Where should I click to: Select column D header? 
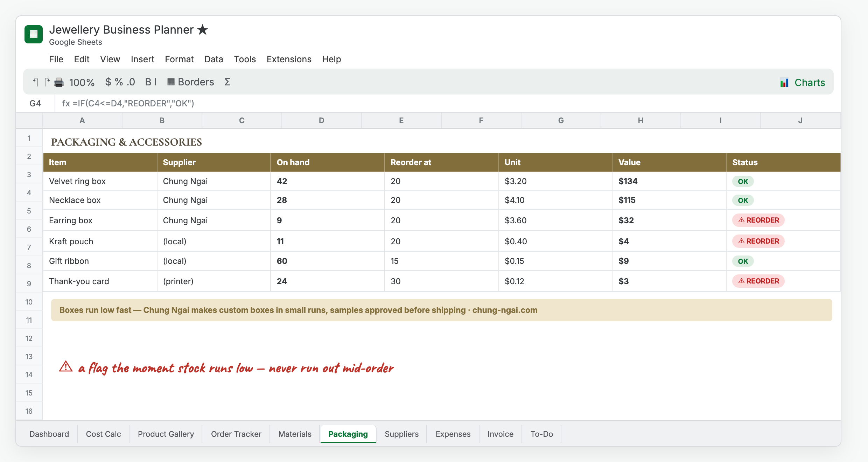(321, 120)
